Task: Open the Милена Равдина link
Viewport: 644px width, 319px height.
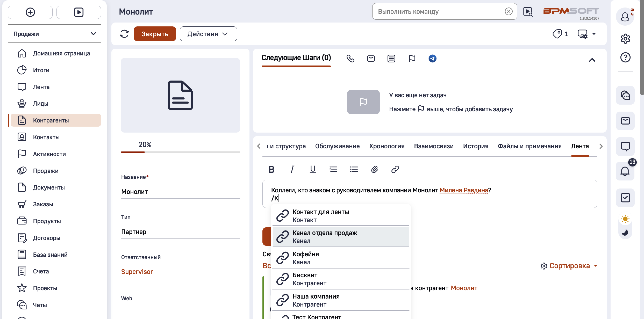Action: pyautogui.click(x=464, y=190)
